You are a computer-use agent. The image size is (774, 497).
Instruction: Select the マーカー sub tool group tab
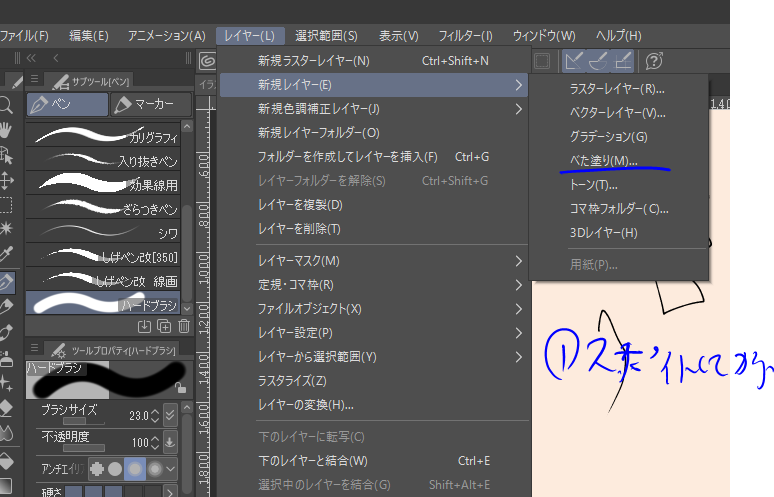(151, 104)
